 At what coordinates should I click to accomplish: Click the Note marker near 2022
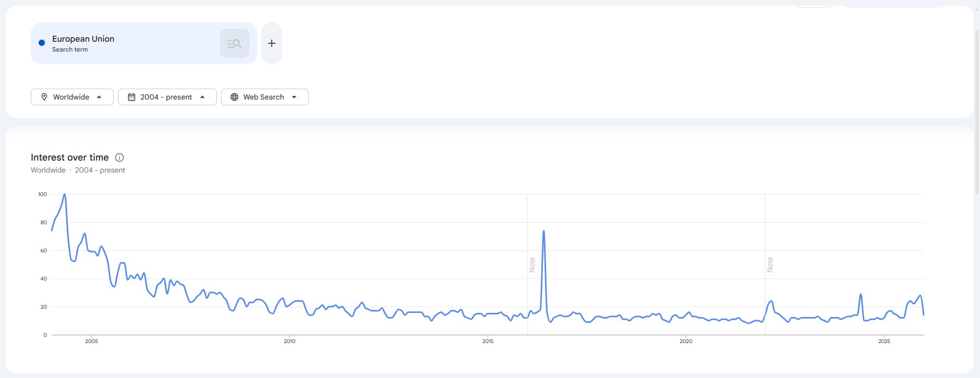[770, 265]
